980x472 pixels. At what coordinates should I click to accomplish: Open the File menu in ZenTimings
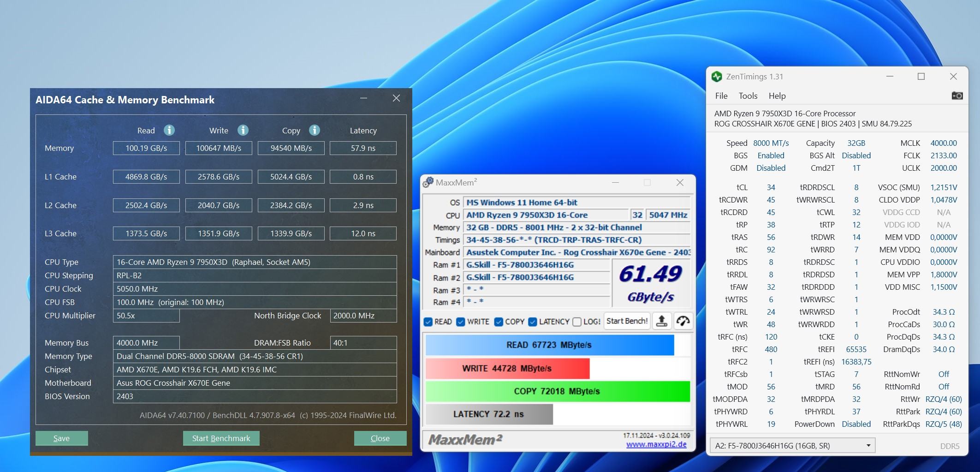coord(721,96)
